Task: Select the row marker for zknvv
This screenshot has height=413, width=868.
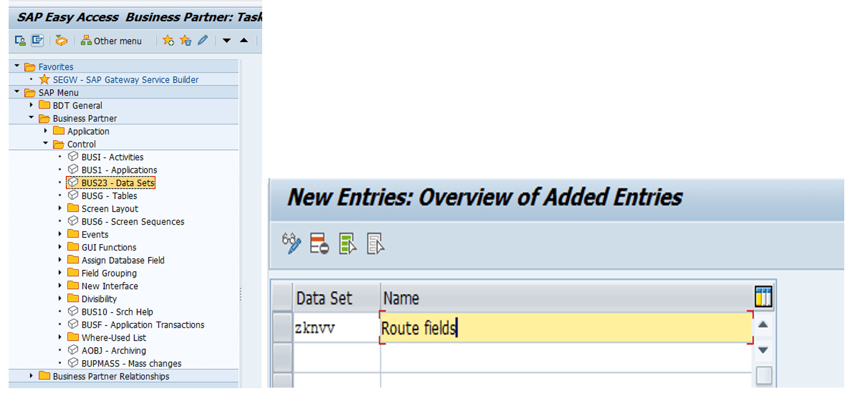Action: (x=282, y=328)
